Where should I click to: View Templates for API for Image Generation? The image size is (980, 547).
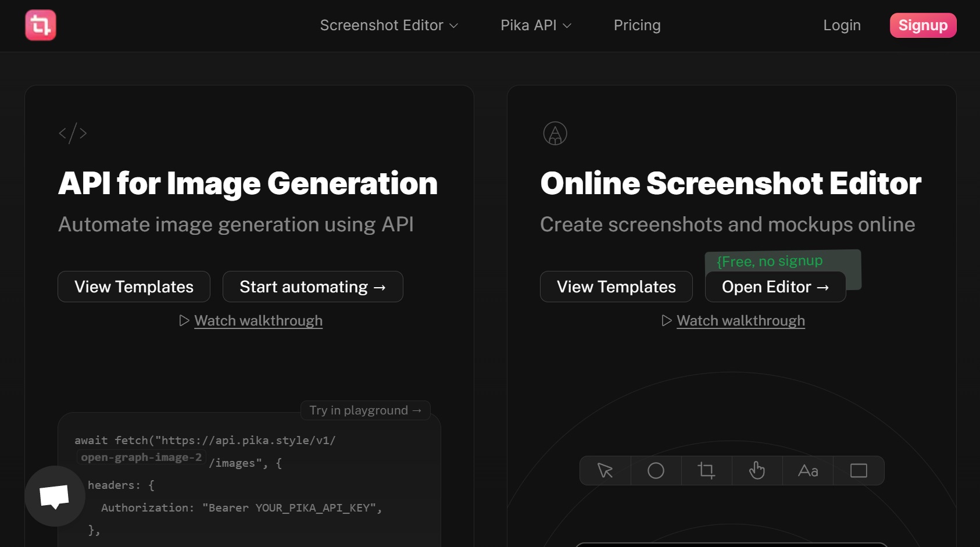point(134,287)
